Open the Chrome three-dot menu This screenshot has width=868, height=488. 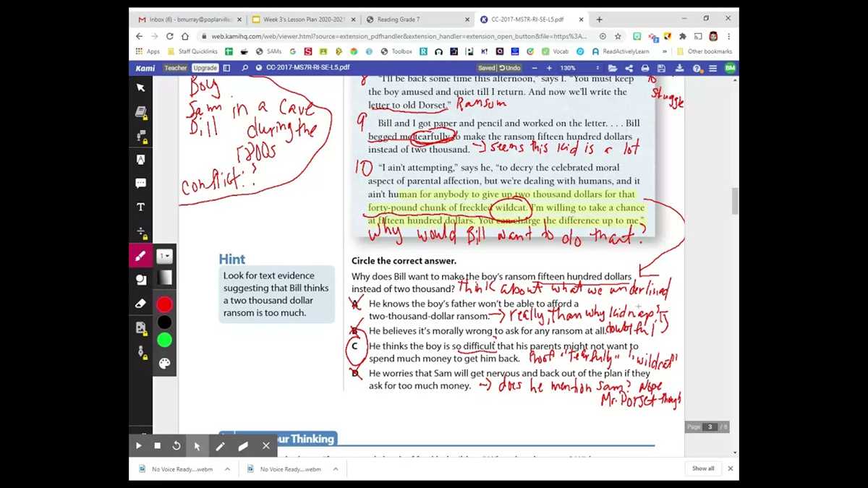click(729, 36)
